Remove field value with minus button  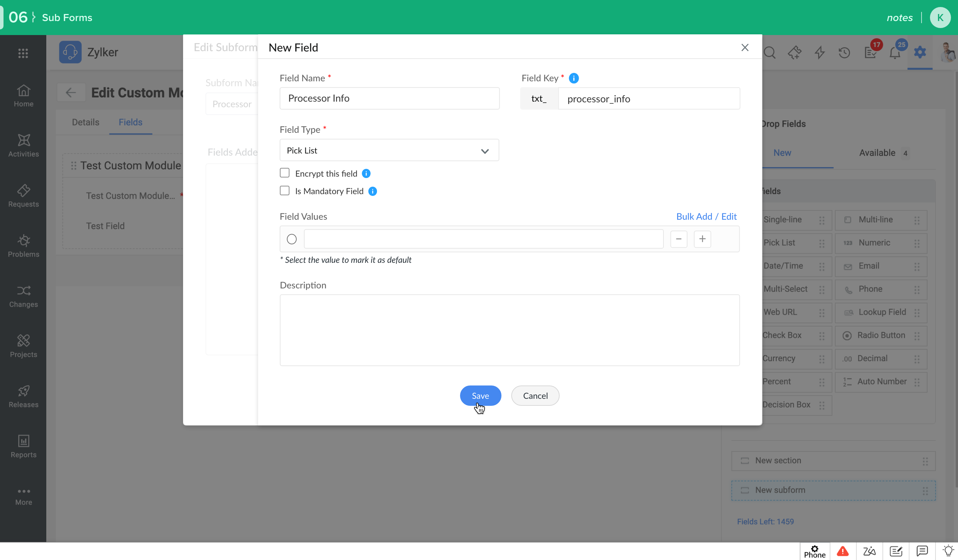point(678,239)
